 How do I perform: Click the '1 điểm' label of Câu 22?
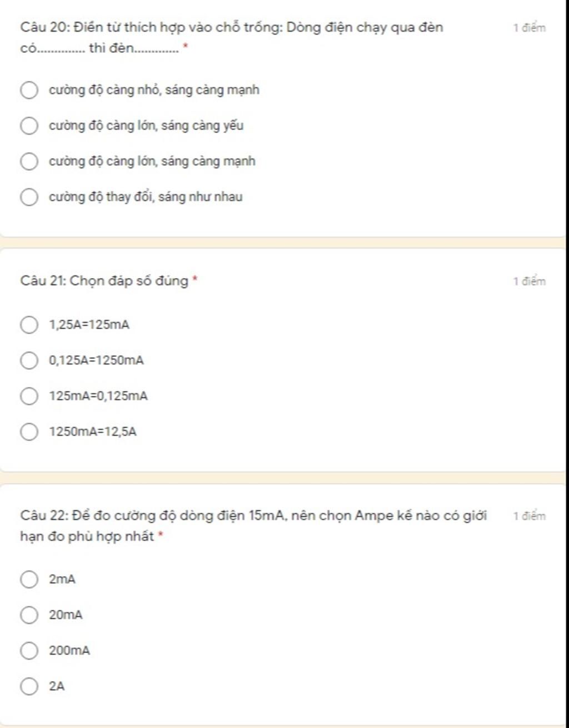530,516
